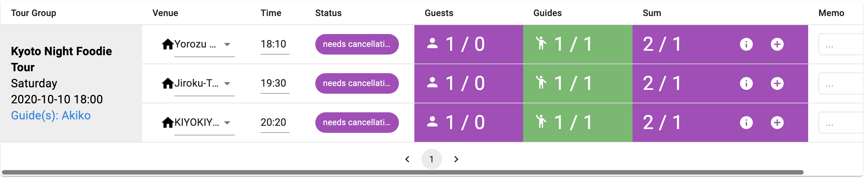The height and width of the screenshot is (181, 868).
Task: Open the Jiroku-T venue dropdown
Action: click(x=227, y=83)
